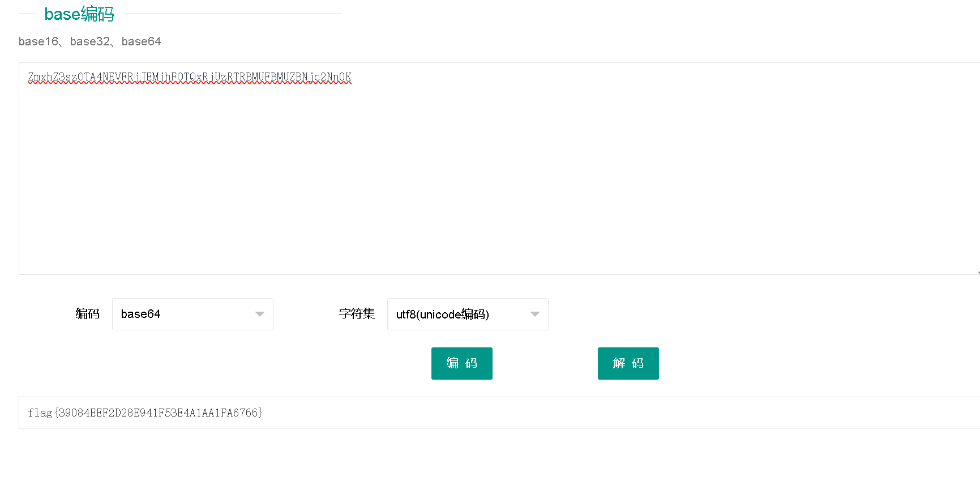Open the base64 encoding dropdown
The height and width of the screenshot is (493, 980).
click(192, 314)
